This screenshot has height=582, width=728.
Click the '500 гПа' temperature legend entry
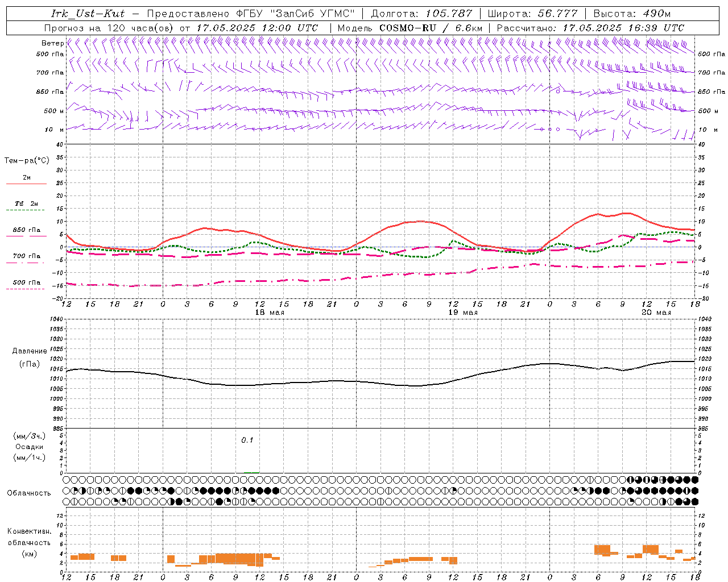tap(27, 282)
